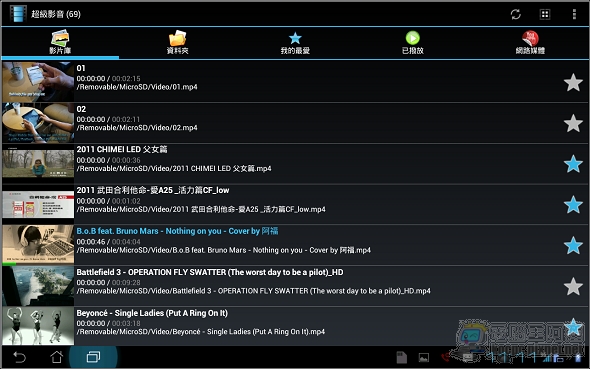The height and width of the screenshot is (369, 590).
Task: Select the 影片庫 tab
Action: pos(60,42)
